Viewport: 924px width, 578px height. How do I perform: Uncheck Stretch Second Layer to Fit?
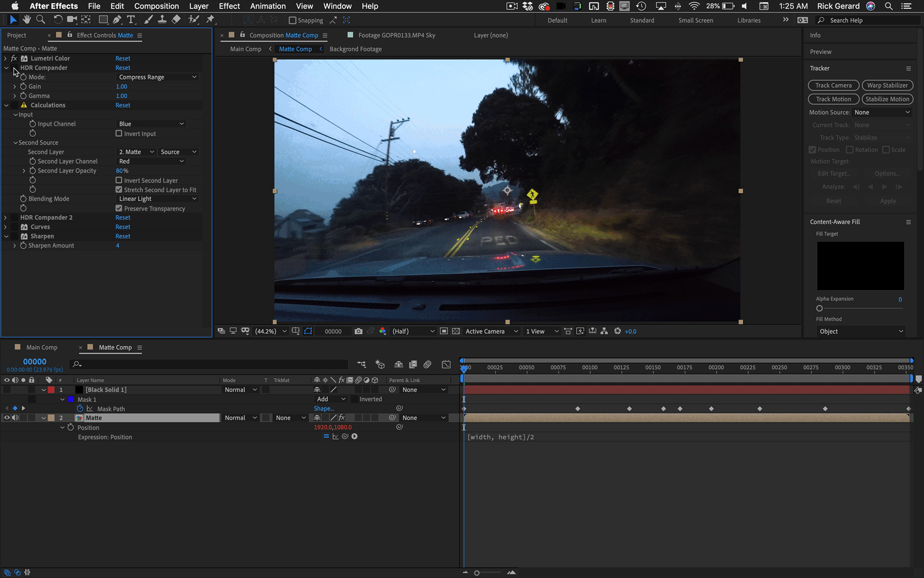[119, 190]
